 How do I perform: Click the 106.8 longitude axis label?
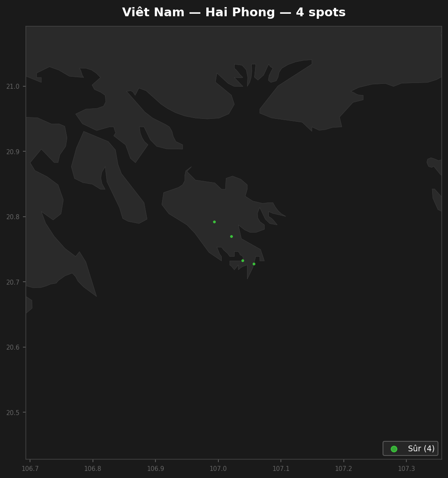click(x=93, y=468)
